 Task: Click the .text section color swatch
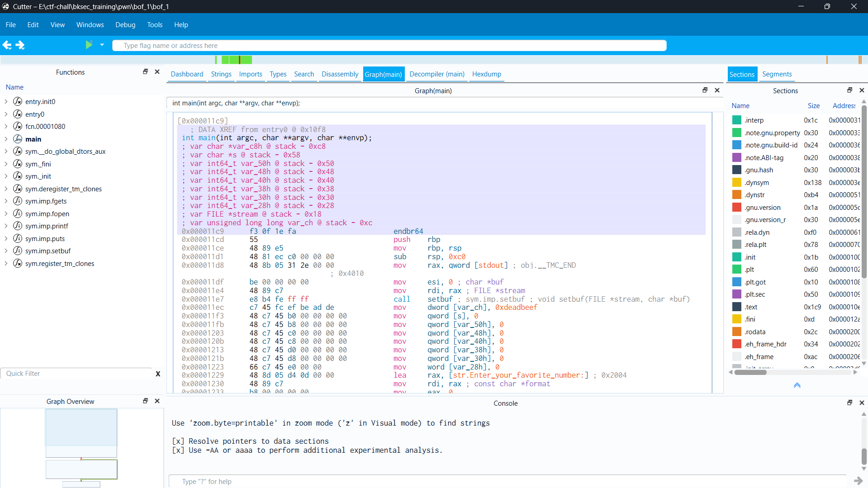pyautogui.click(x=736, y=307)
